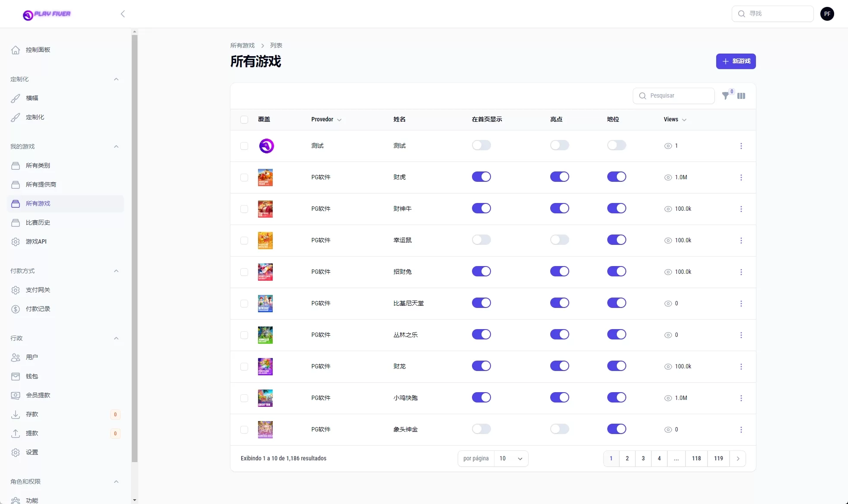Go to page 2

(x=627, y=459)
